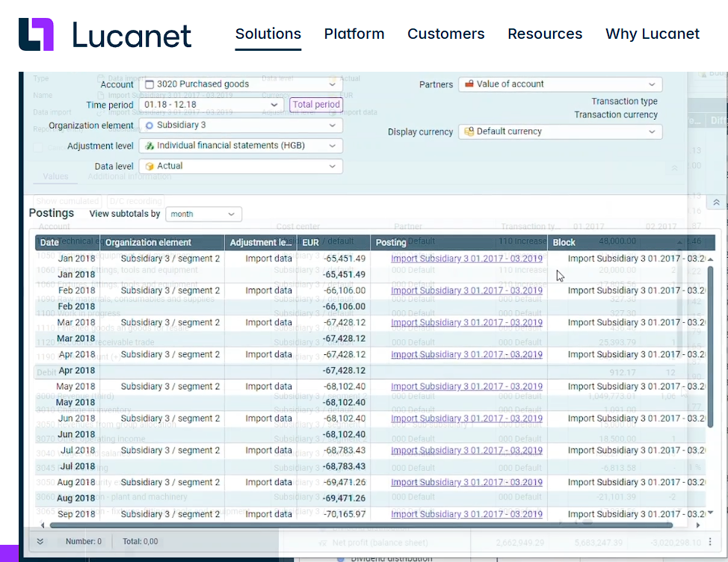Click the Block column header
728x562 pixels.
tap(631, 242)
